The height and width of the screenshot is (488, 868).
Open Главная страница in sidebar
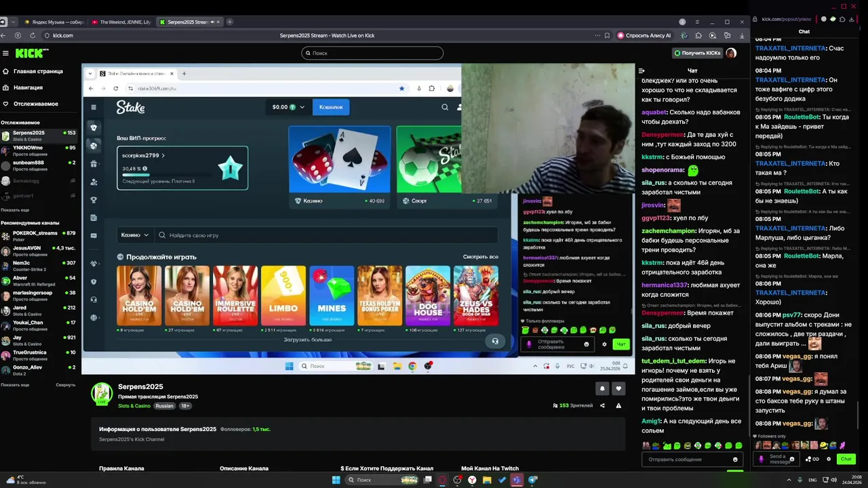click(x=38, y=71)
